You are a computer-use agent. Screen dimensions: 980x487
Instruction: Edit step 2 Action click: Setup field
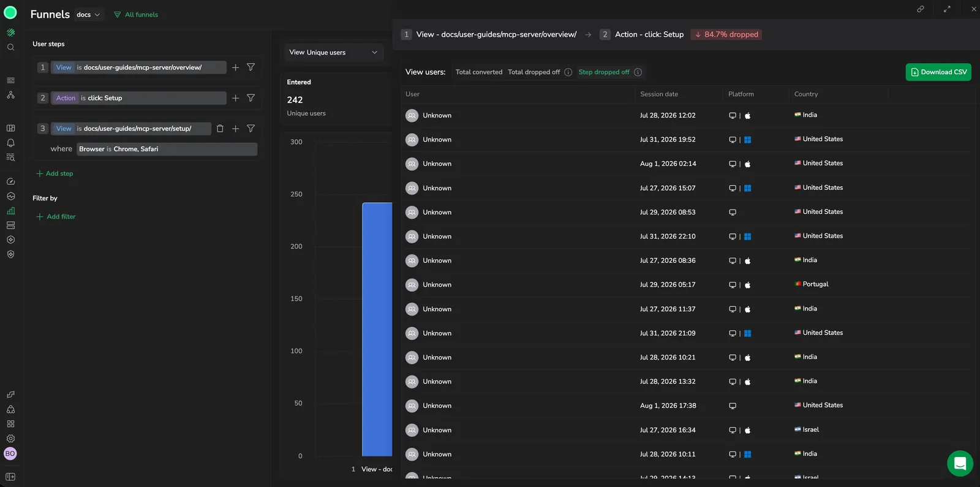pyautogui.click(x=138, y=98)
